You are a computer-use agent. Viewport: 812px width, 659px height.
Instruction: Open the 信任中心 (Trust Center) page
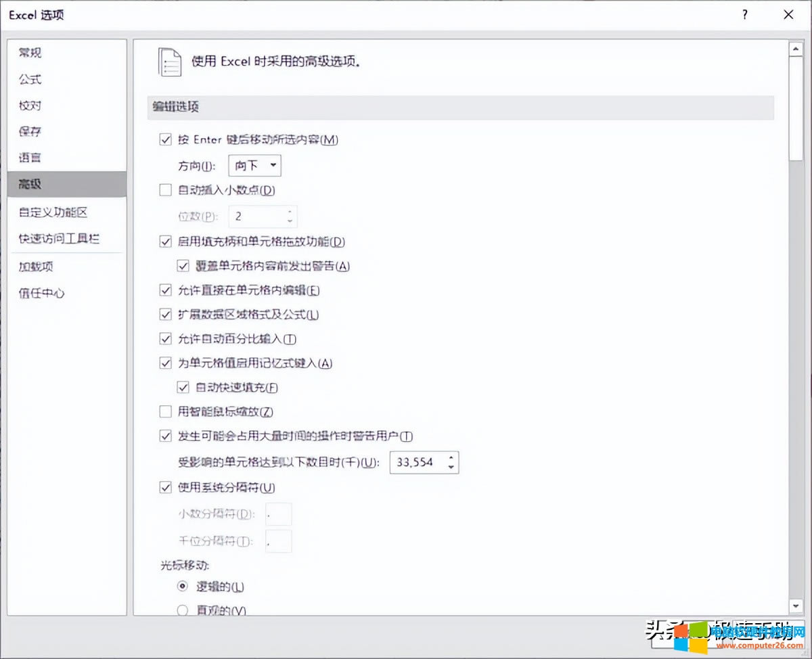41,293
